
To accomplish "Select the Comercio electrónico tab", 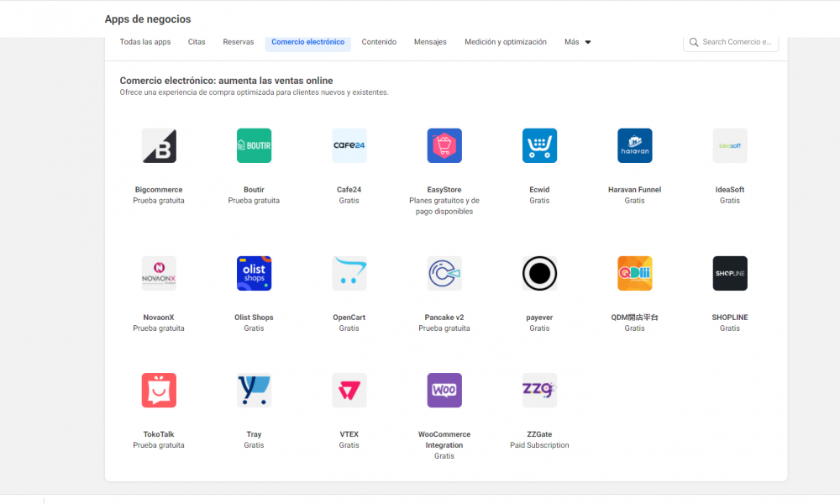I will pos(308,42).
